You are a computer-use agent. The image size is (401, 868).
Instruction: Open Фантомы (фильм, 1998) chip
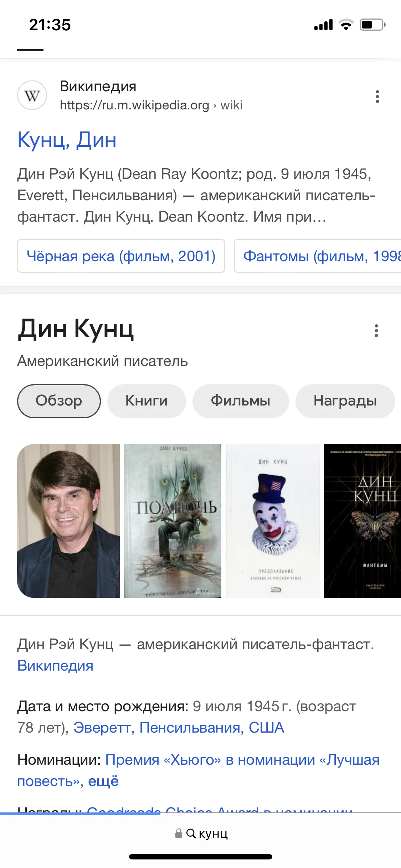pyautogui.click(x=318, y=256)
